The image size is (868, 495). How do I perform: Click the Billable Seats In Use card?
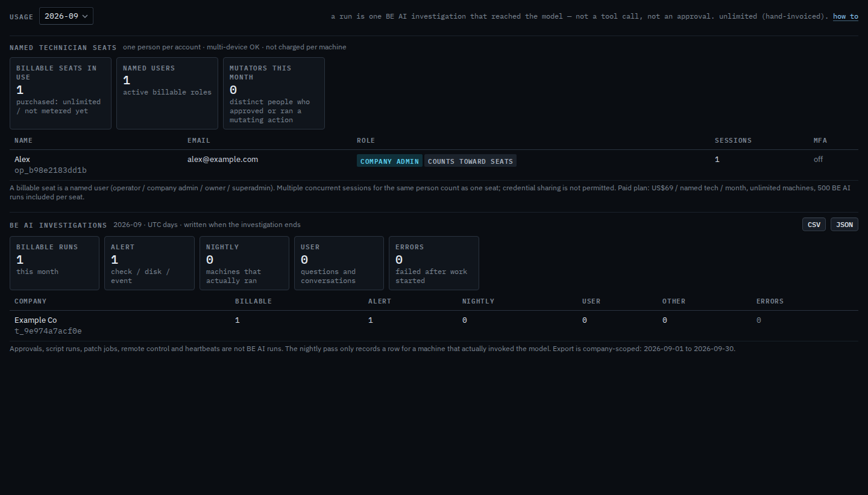click(61, 93)
